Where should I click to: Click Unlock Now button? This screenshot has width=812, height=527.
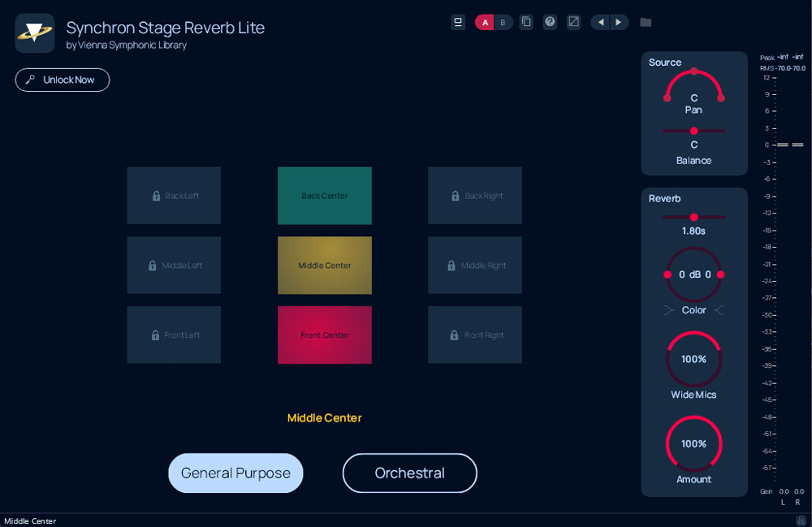pyautogui.click(x=63, y=80)
